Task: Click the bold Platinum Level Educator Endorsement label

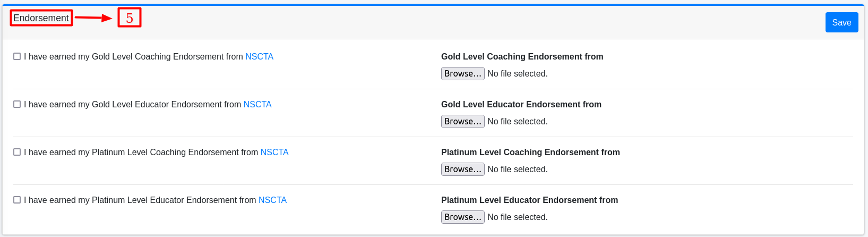Action: click(529, 200)
